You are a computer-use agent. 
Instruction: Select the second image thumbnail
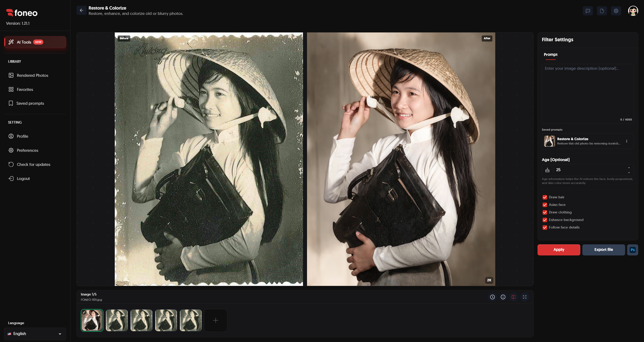[x=117, y=320]
